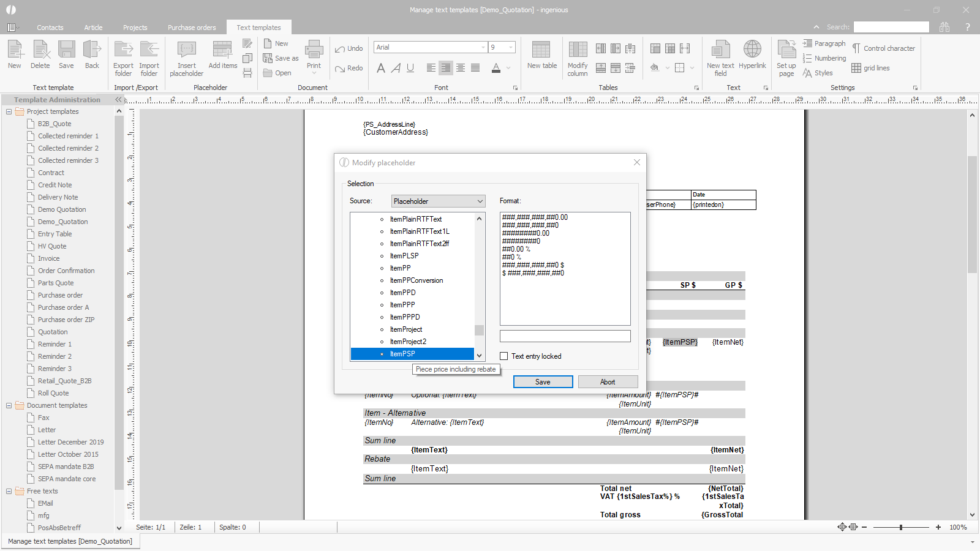This screenshot has height=551, width=980.
Task: Open the Arial font name dropdown
Action: pos(483,47)
